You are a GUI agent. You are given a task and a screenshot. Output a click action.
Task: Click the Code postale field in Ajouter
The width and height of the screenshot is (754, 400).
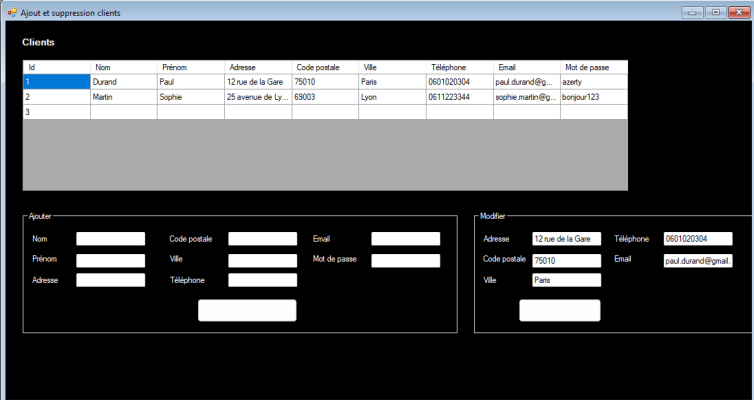pos(263,239)
